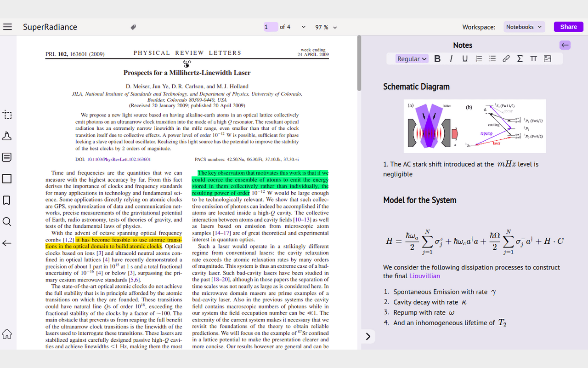Click the 'of 4' page count text
This screenshot has width=588, height=368.
click(285, 27)
